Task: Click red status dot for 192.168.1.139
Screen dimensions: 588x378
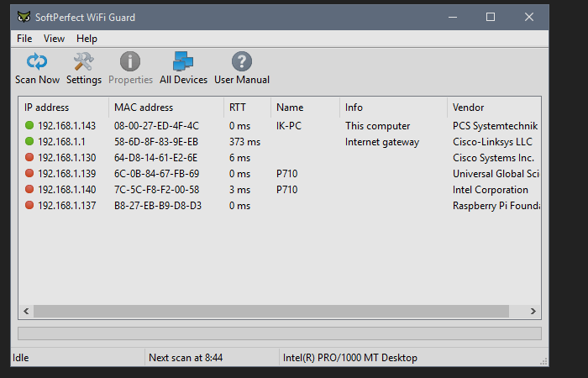Action: (29, 173)
